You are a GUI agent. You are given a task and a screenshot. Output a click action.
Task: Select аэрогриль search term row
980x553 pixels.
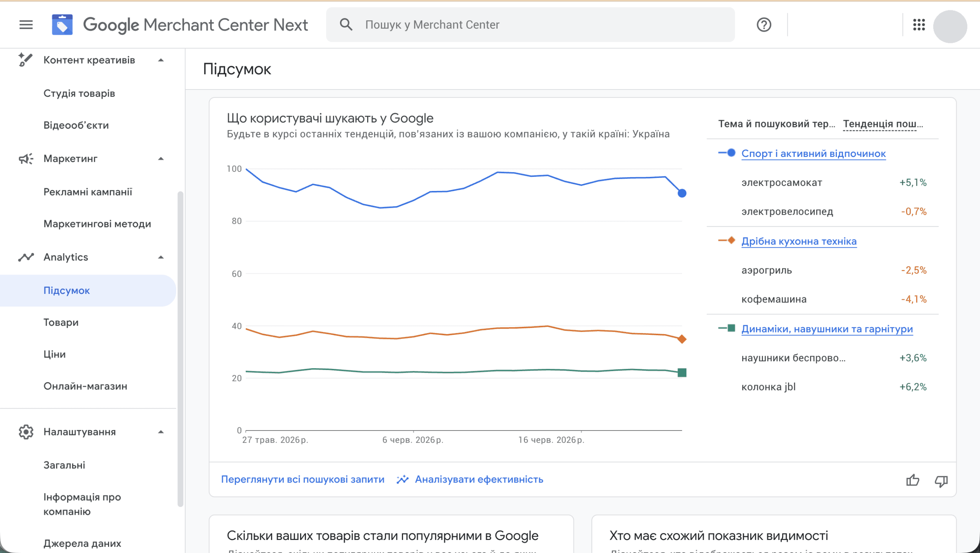pyautogui.click(x=822, y=270)
